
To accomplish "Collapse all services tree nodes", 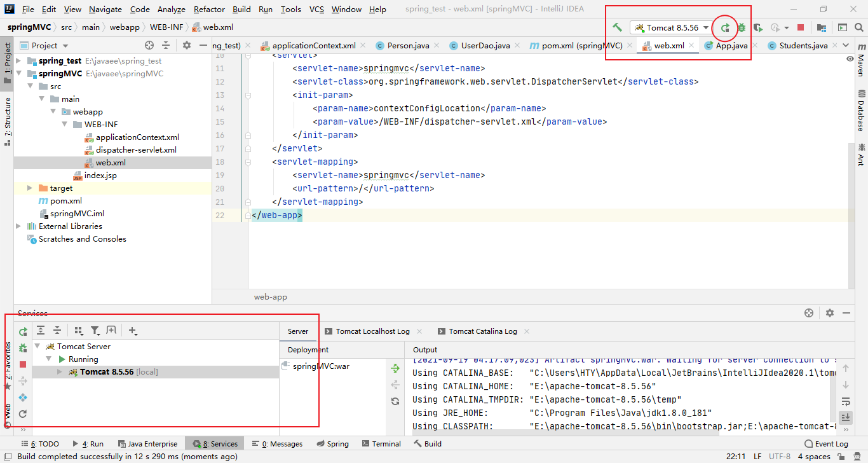I will 57,330.
